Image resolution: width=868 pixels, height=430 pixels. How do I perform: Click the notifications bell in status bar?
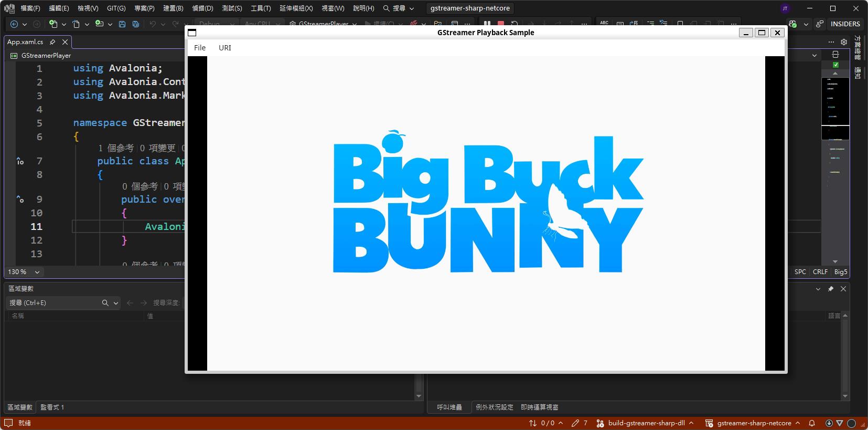[811, 423]
